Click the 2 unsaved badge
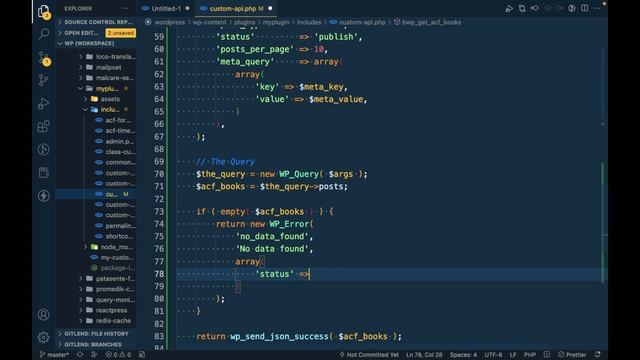 point(121,33)
